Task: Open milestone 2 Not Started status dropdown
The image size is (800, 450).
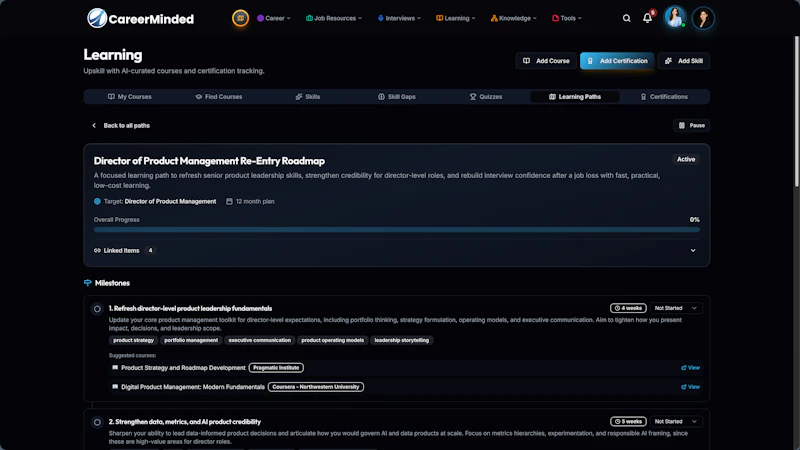Action: 675,421
